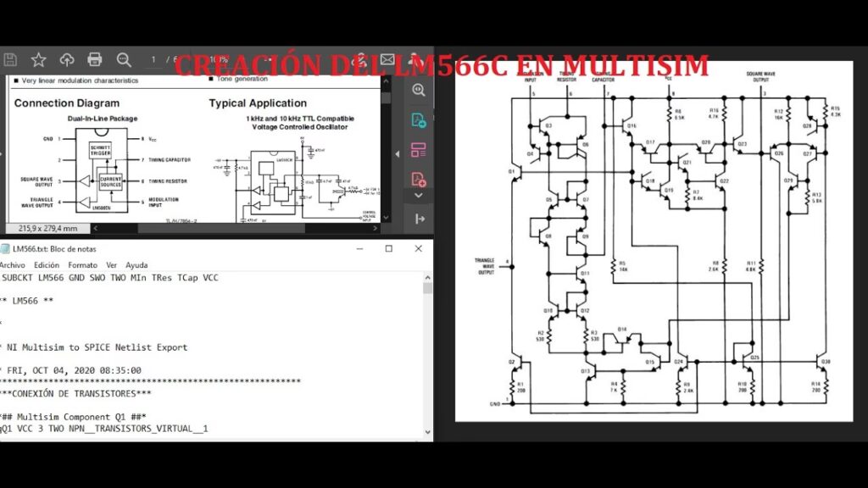This screenshot has height=488, width=868.
Task: Send PDF by email envelope icon
Action: [387, 59]
